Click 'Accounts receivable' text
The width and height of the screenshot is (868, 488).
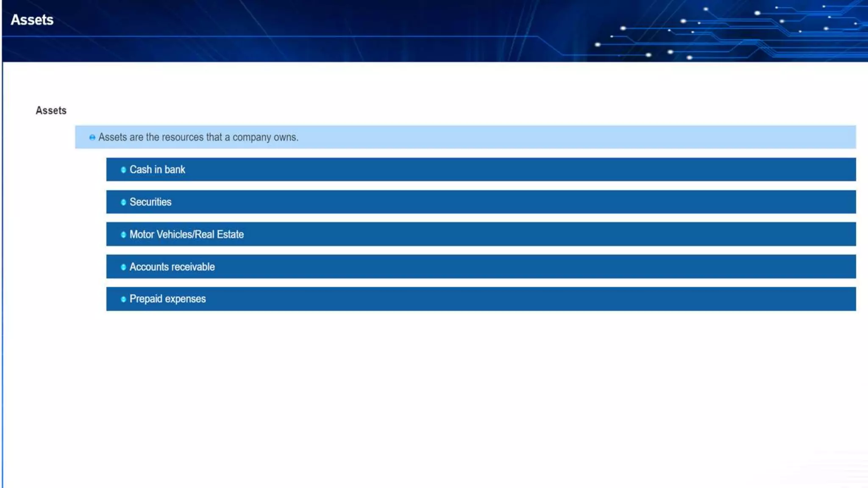(x=172, y=267)
